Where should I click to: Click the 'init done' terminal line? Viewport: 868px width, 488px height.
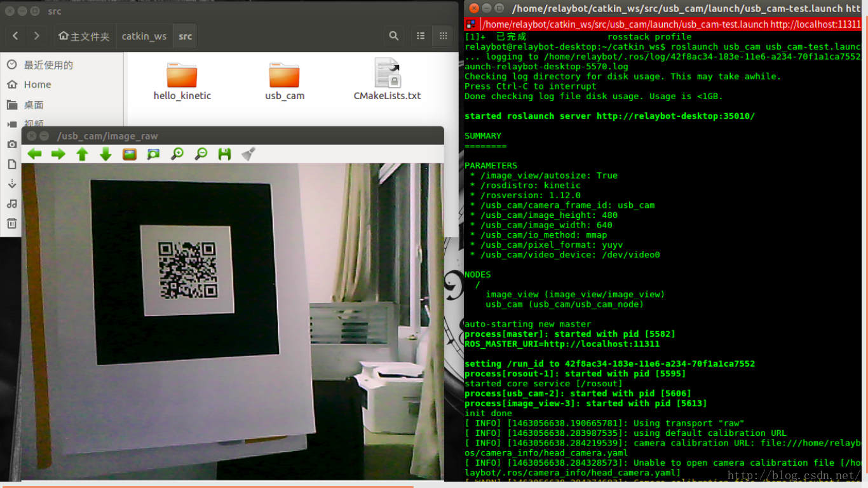tap(488, 413)
